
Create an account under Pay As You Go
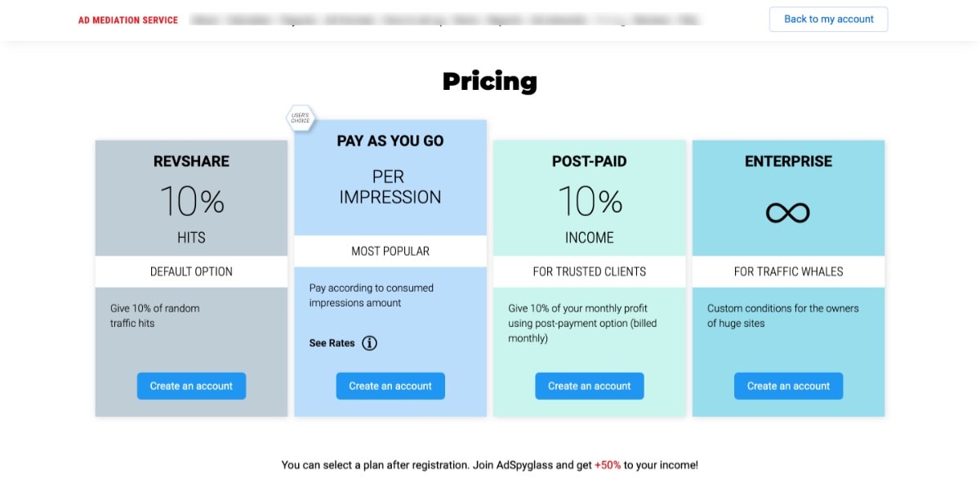(390, 386)
